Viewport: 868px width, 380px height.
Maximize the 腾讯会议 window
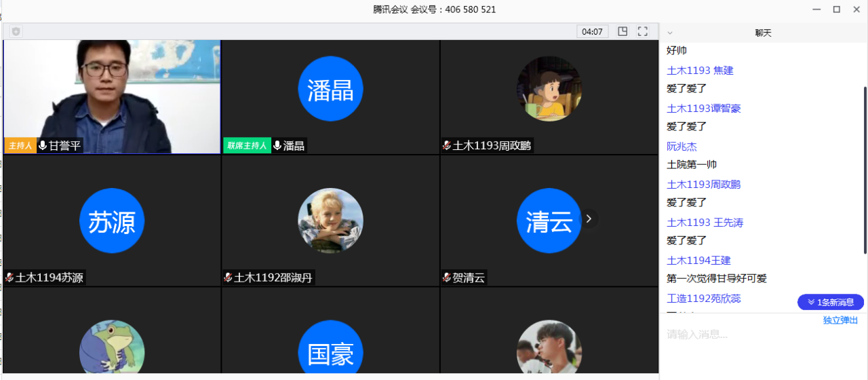pyautogui.click(x=837, y=9)
